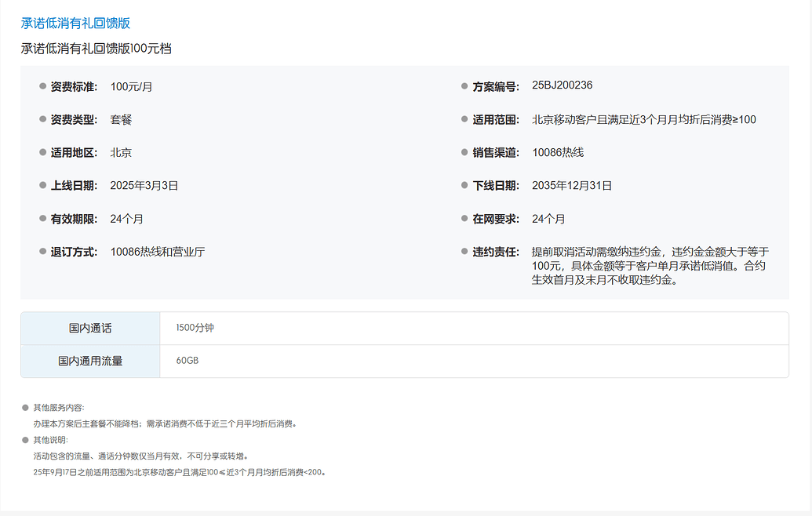This screenshot has height=516, width=812.
Task: Select the text 10086热线和营业厅
Action: tap(158, 252)
